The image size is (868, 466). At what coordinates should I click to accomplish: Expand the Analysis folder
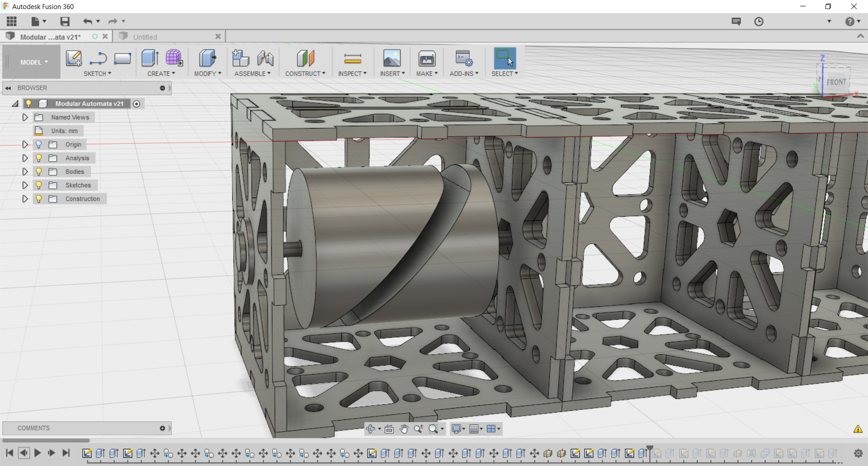25,158
